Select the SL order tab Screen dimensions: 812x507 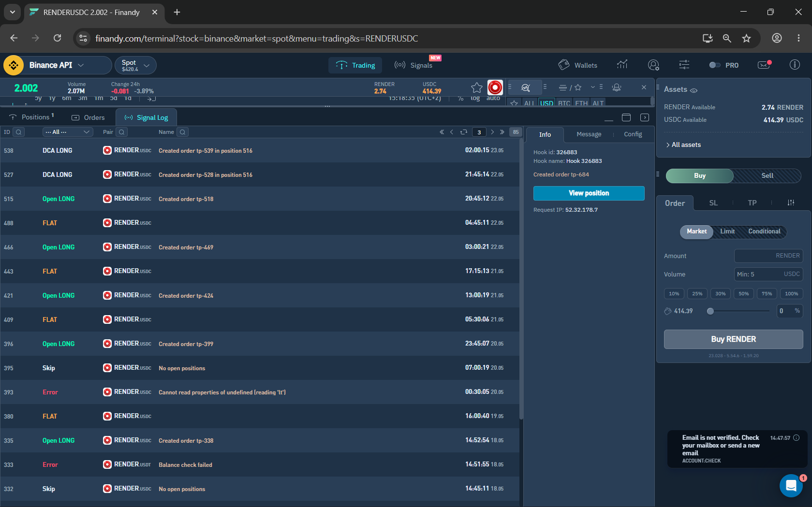[713, 203]
